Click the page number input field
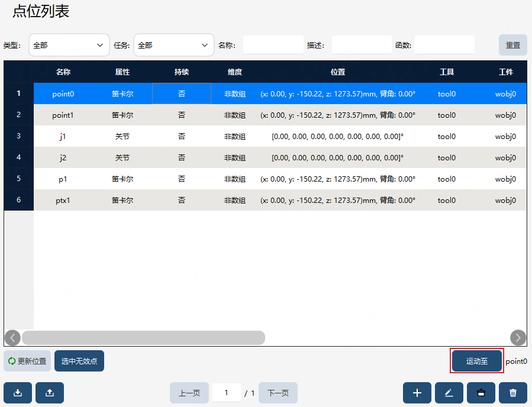532x407 pixels. coord(226,393)
